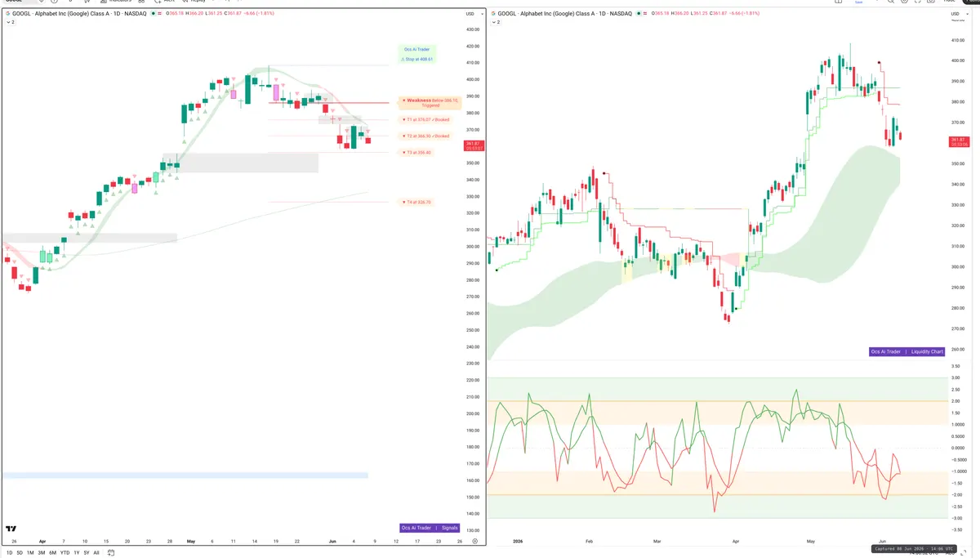Click the Alert button in top toolbar

(164, 2)
